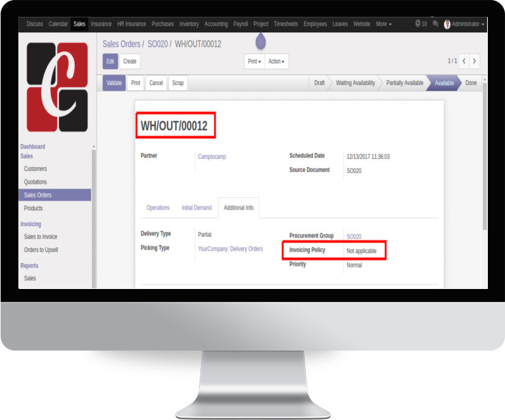
Task: Open the Sales report under Reports
Action: pos(30,279)
